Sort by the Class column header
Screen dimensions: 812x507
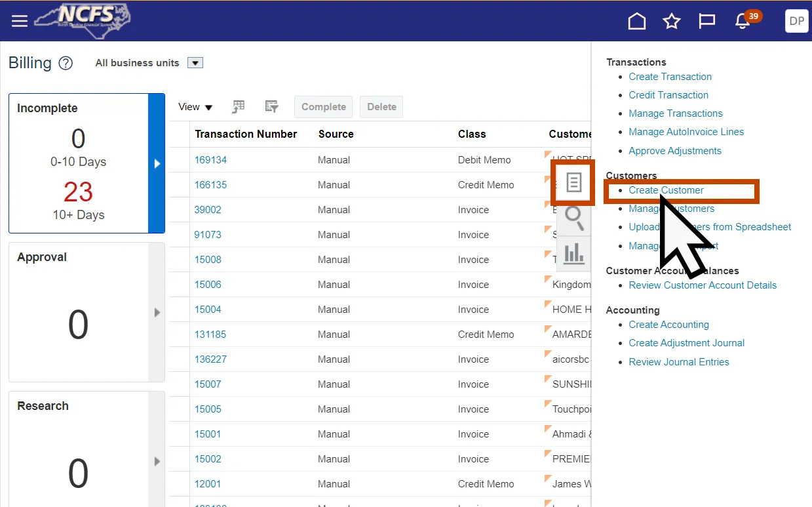(x=472, y=134)
